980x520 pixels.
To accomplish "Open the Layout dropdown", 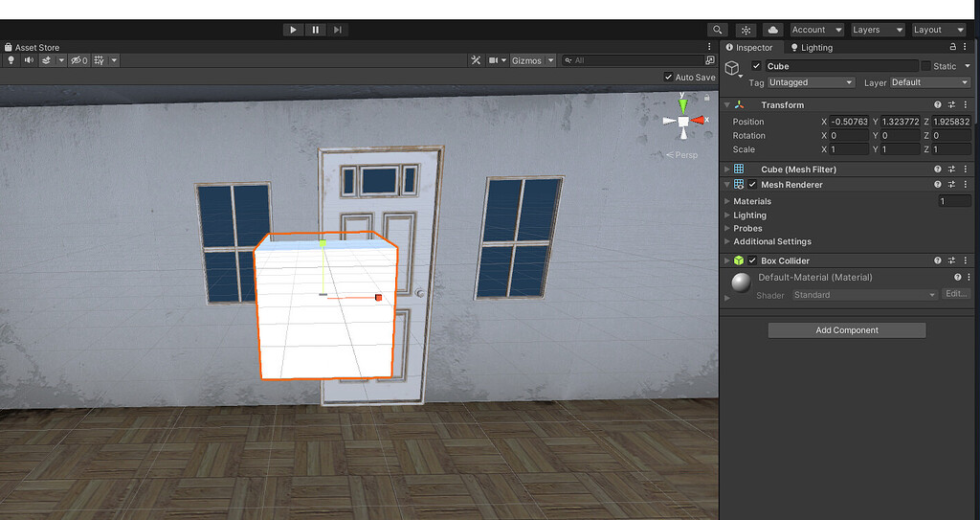I will 939,30.
